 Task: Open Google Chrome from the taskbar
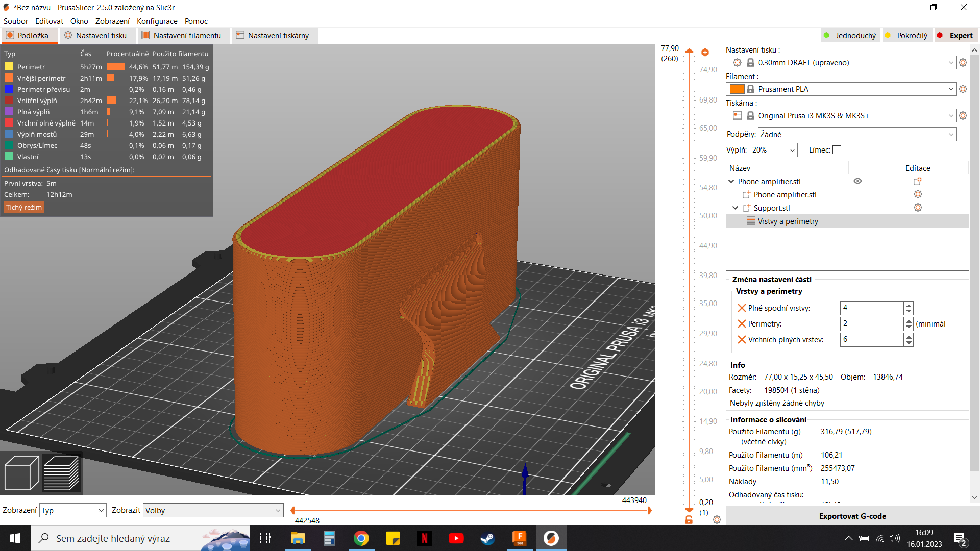tap(361, 538)
